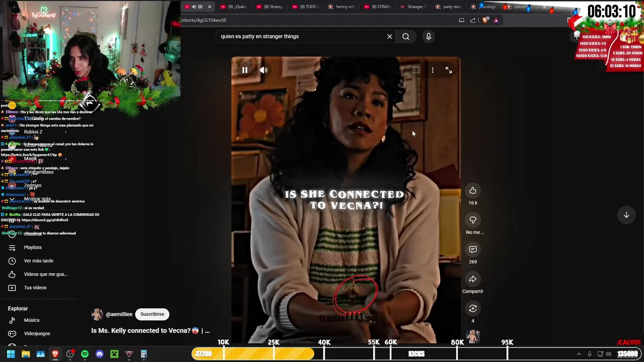Screen dimensions: 644x362
Task: Open the Short's three-dot options menu
Action: coord(432,70)
